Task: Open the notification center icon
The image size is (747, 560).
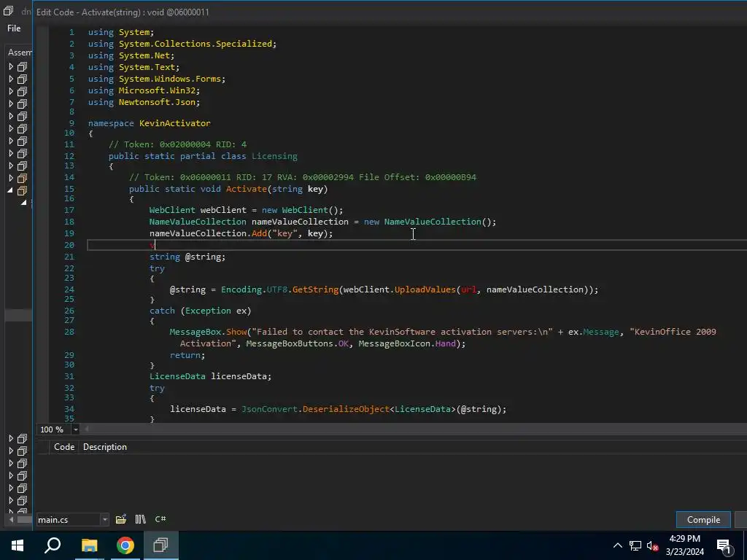Action: click(724, 547)
